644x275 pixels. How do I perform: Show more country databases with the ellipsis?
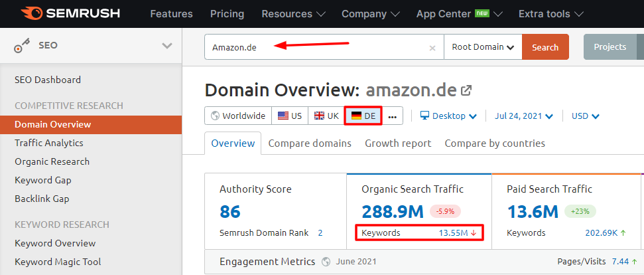tap(393, 116)
